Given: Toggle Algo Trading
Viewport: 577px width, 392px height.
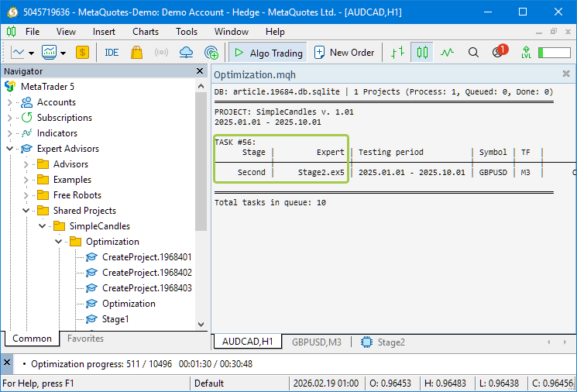Looking at the screenshot, I should (268, 53).
